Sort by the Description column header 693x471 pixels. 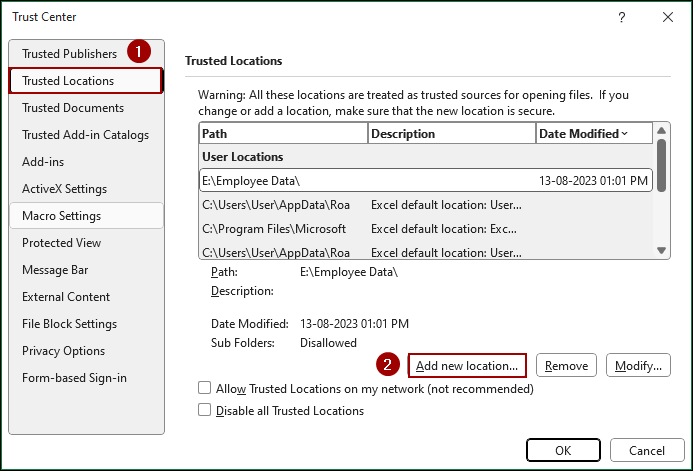coord(452,133)
